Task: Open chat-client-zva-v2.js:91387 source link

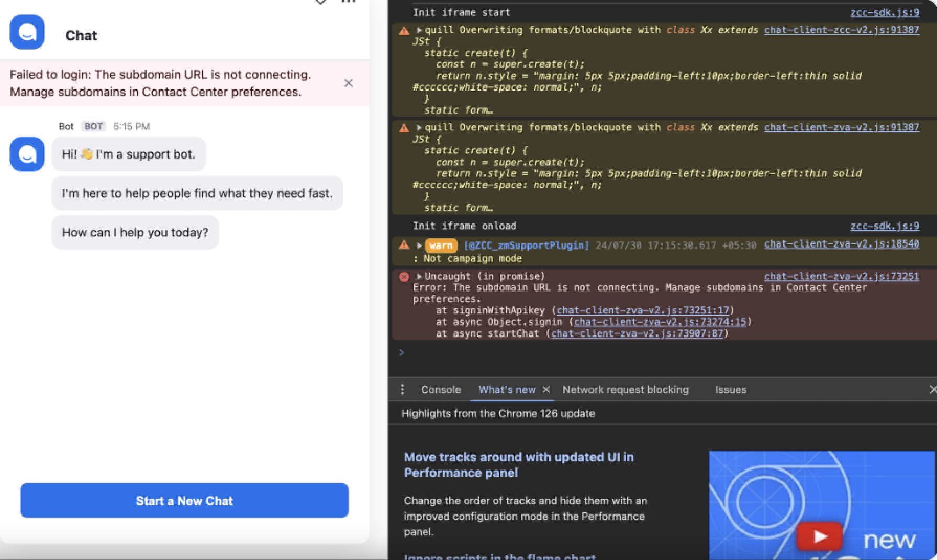Action: pos(842,127)
